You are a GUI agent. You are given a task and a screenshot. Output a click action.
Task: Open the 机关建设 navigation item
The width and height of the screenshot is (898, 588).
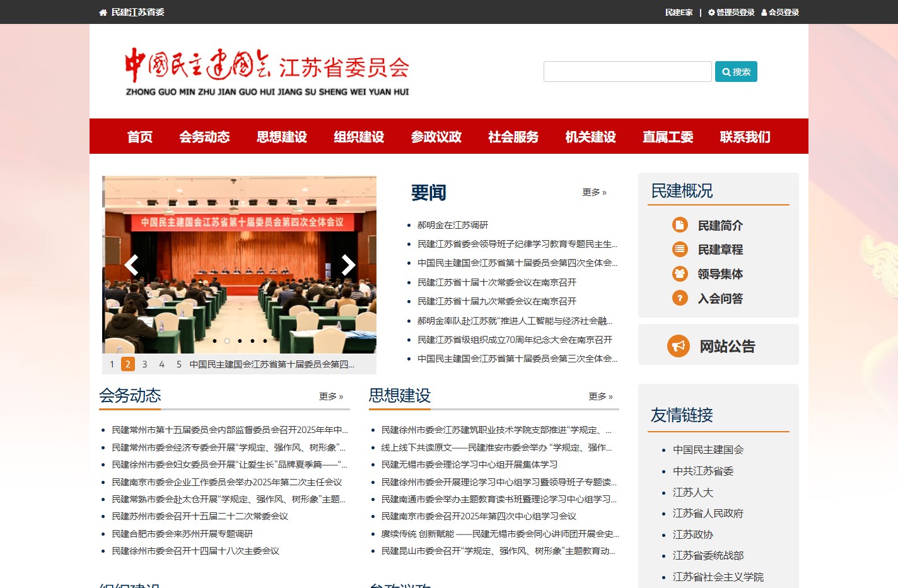(591, 137)
